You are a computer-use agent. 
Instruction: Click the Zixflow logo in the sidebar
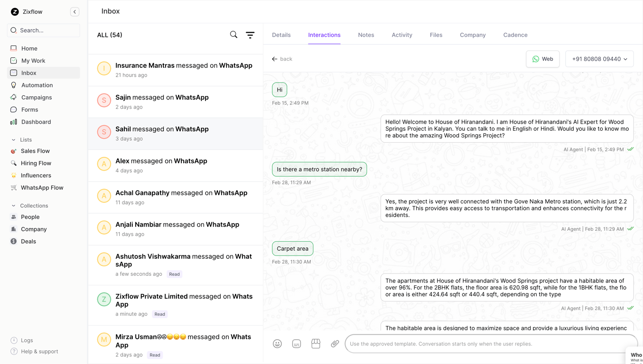coord(14,11)
